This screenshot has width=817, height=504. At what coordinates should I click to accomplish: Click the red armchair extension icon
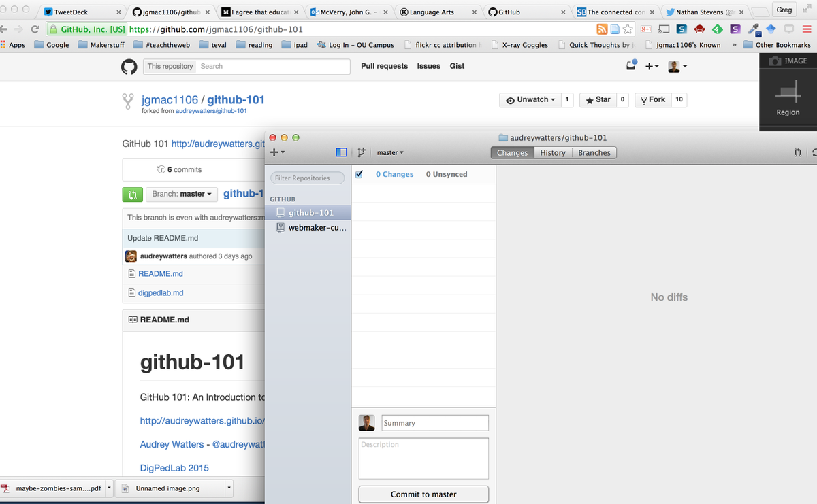click(x=699, y=29)
